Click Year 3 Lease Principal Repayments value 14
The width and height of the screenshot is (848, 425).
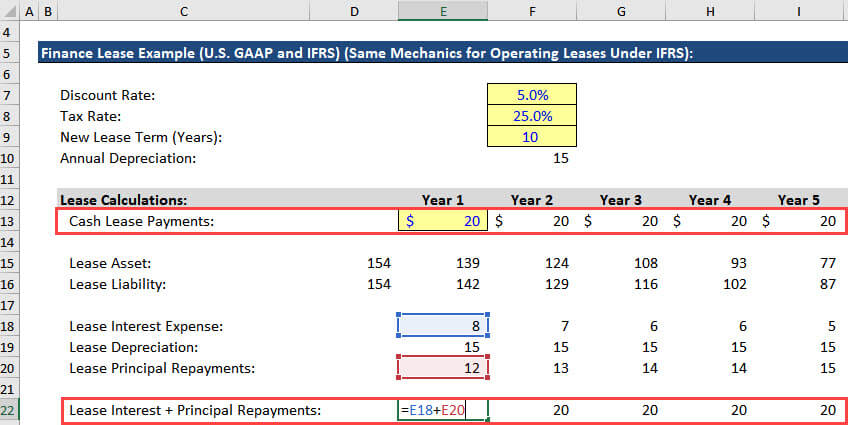pyautogui.click(x=650, y=368)
